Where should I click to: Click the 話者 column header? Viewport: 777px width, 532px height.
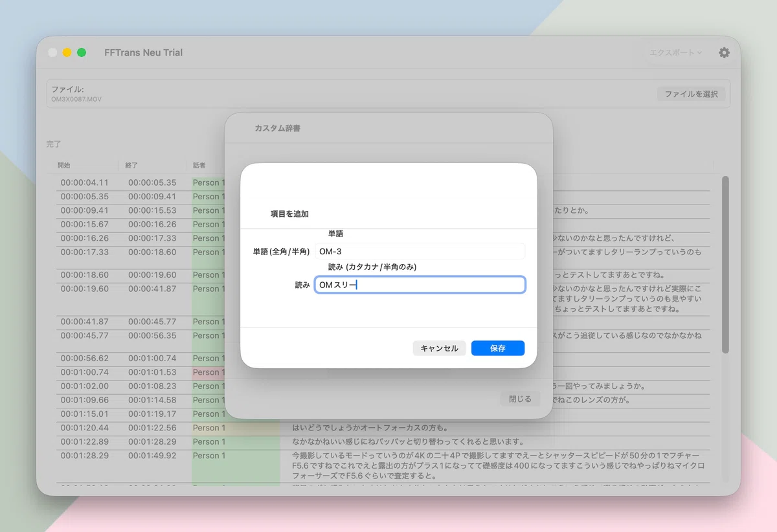[x=199, y=166]
